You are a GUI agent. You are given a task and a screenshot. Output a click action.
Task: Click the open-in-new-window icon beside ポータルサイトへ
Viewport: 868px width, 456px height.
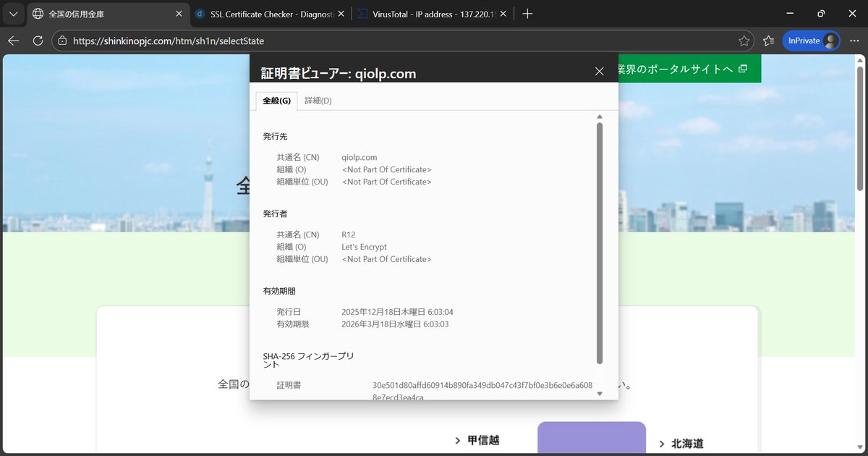(743, 68)
